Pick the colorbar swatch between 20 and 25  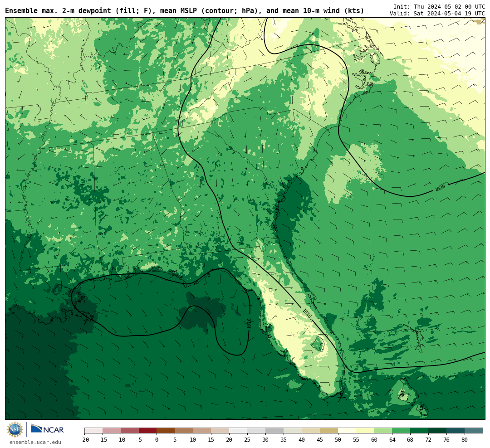coord(239,431)
